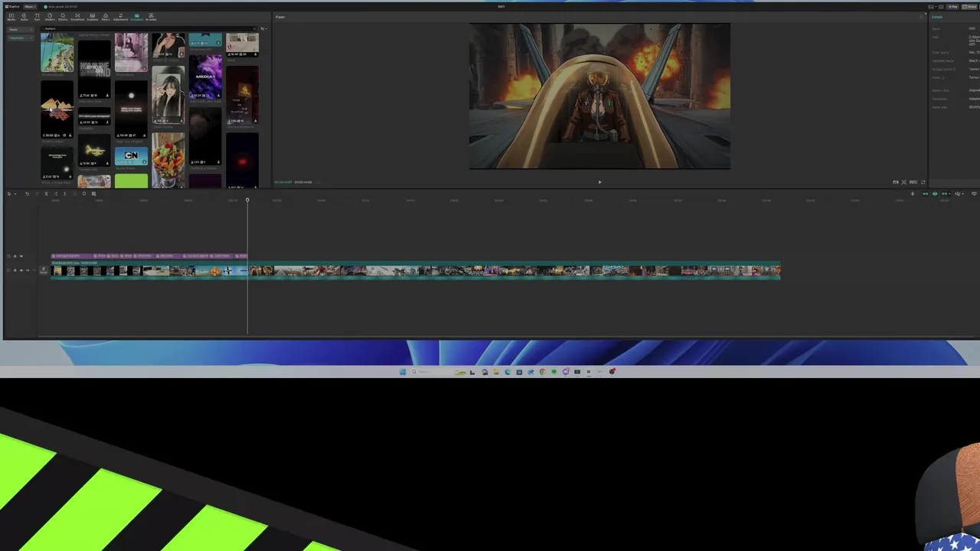
Task: Switch to the Text tab
Action: [x=37, y=17]
